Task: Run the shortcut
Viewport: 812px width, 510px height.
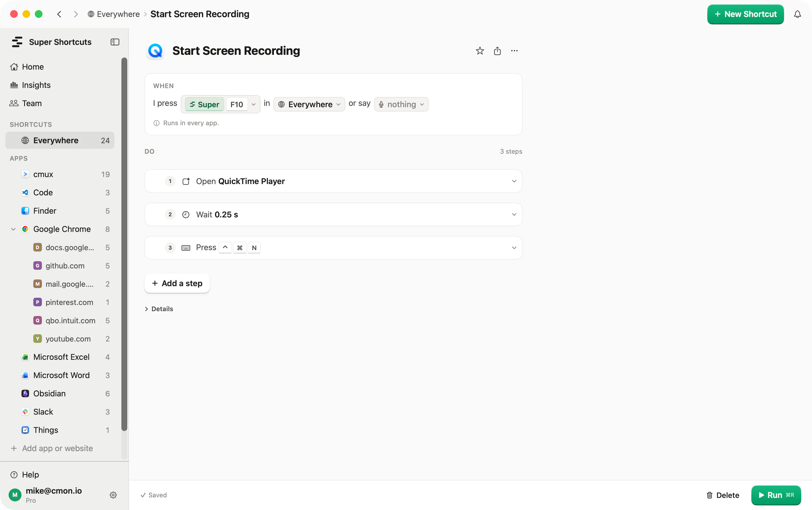Action: (x=776, y=495)
